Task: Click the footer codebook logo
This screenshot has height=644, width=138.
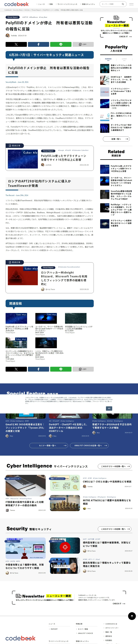Action: click(21, 638)
